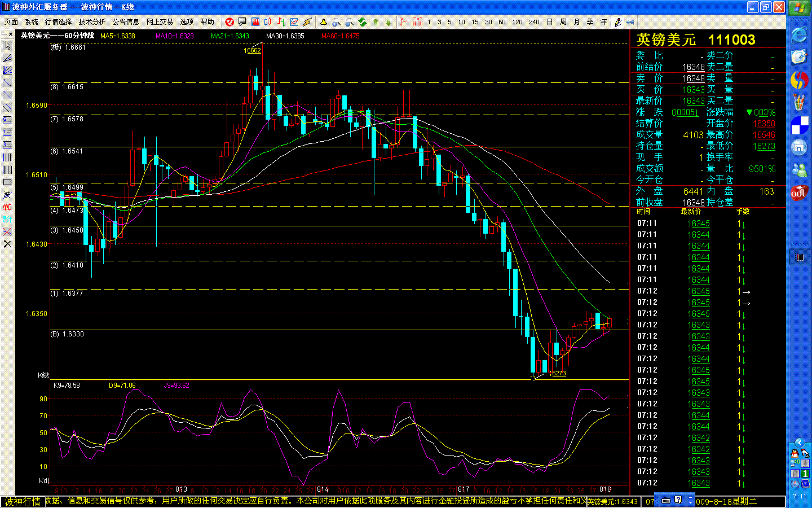Open the MSN Messenger people icon in sidebar
Image resolution: width=812 pixels, height=508 pixels.
(x=799, y=169)
